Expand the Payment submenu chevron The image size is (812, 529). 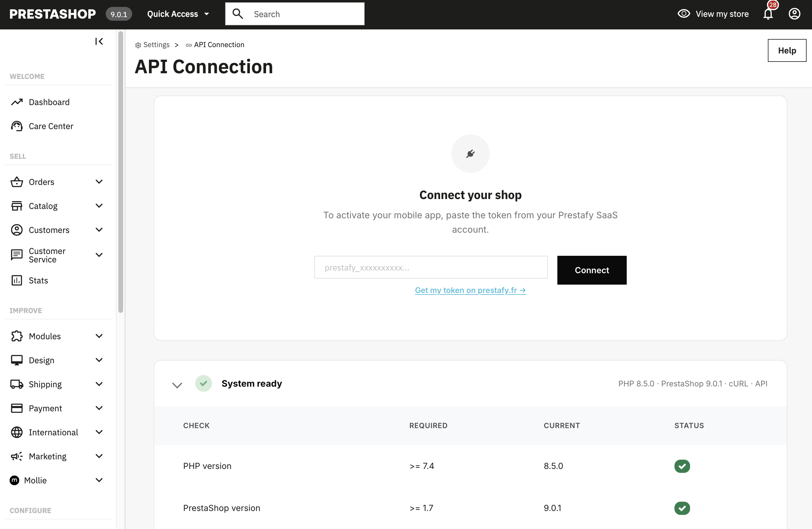click(x=99, y=408)
